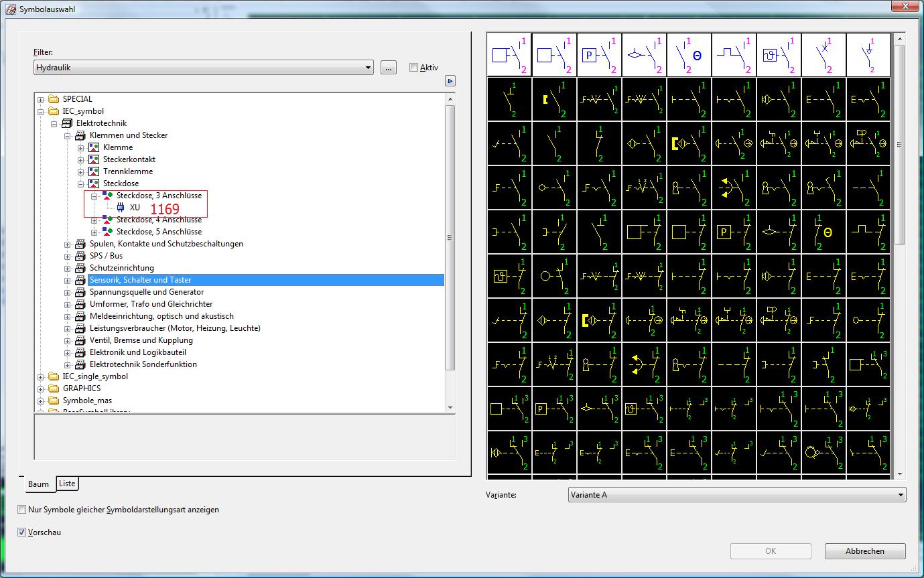The height and width of the screenshot is (578, 924).
Task: Select the temperature switch symbol with theta sign
Action: click(x=689, y=55)
